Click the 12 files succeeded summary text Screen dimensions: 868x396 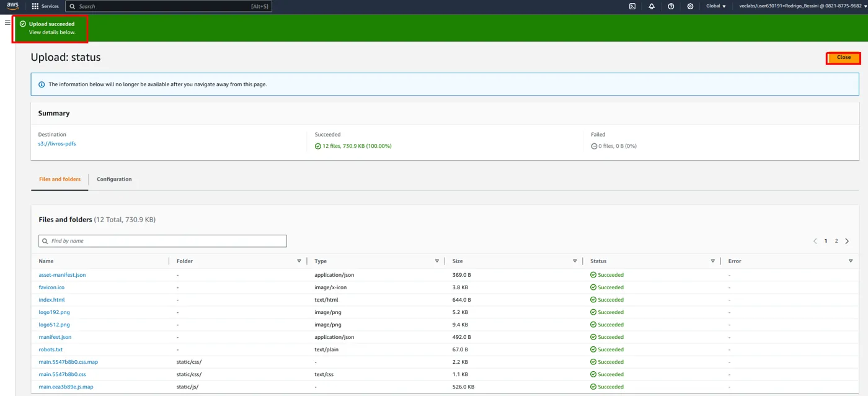[353, 146]
